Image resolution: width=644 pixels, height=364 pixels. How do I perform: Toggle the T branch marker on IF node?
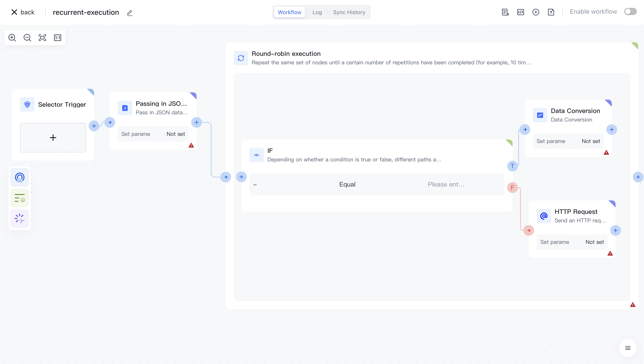(513, 166)
